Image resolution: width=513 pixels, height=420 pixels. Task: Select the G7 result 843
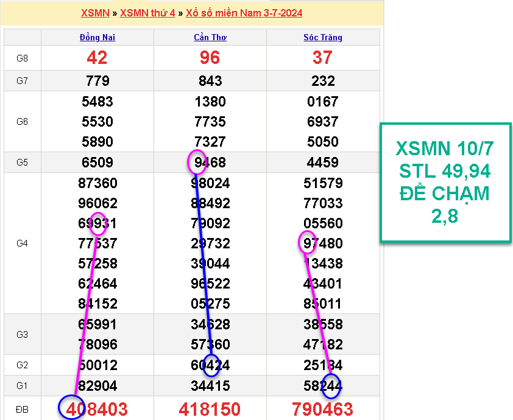pyautogui.click(x=210, y=81)
